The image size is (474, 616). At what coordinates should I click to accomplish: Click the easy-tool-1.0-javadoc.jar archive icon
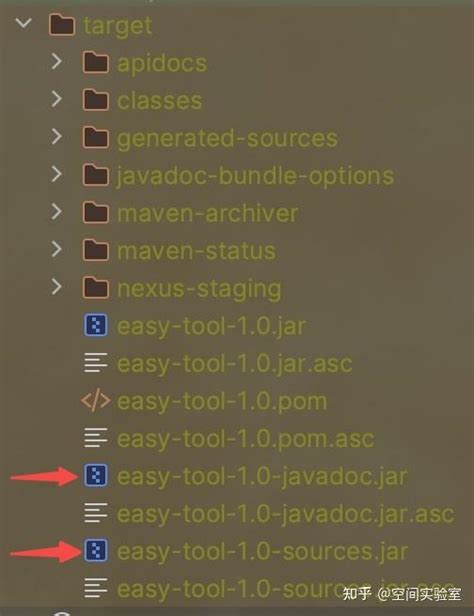tap(96, 476)
